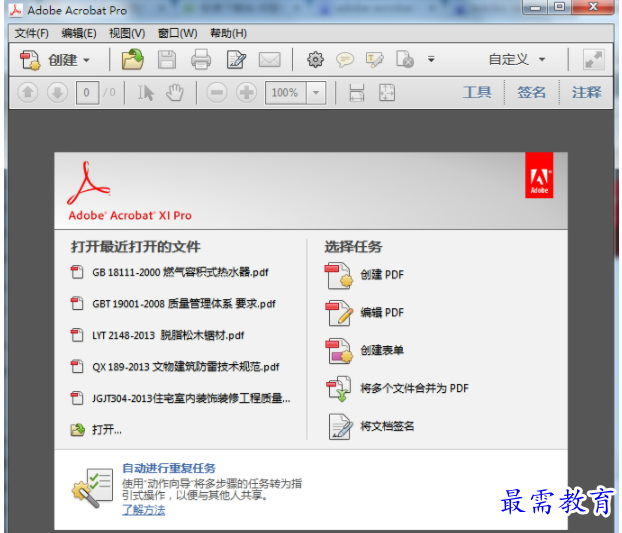Click the Delete page icon in toolbar
622x533 pixels.
tap(405, 59)
